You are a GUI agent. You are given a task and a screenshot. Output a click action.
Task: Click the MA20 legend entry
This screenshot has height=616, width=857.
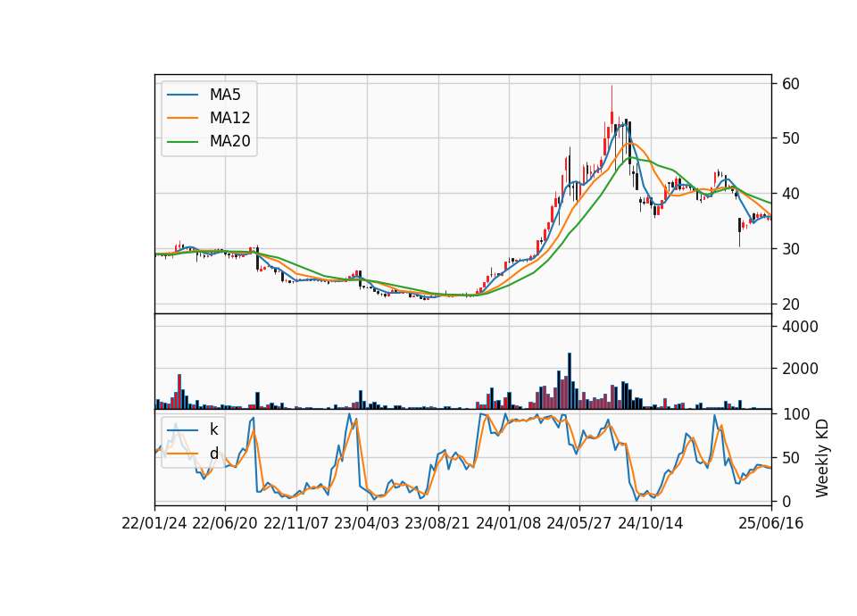(x=209, y=142)
